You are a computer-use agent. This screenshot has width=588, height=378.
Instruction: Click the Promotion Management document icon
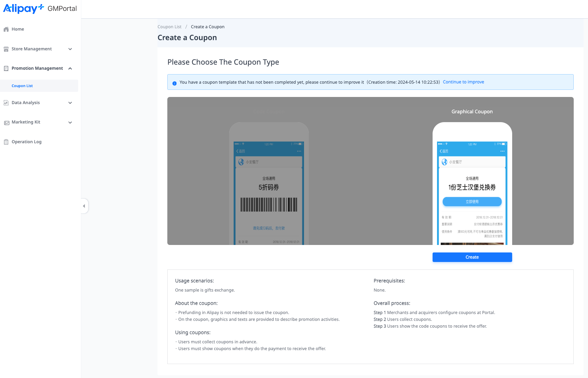(6, 68)
